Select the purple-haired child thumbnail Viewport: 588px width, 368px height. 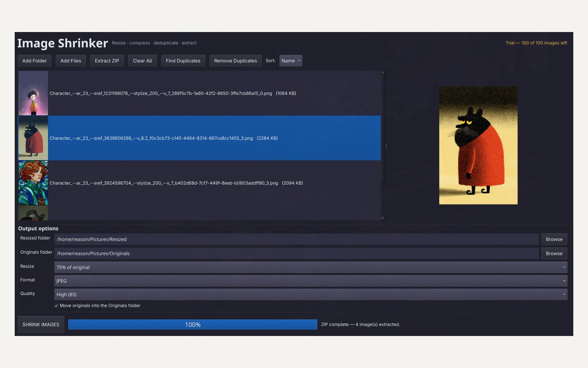[x=33, y=93]
